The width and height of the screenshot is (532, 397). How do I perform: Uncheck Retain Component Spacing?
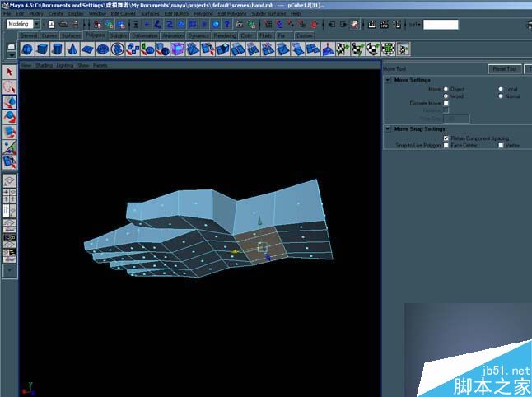pyautogui.click(x=446, y=138)
